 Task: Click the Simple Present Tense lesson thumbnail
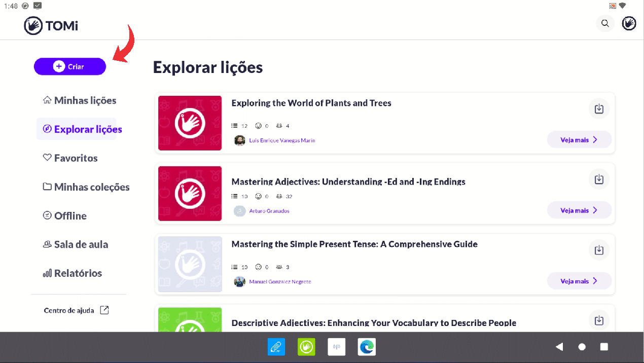[x=190, y=264]
